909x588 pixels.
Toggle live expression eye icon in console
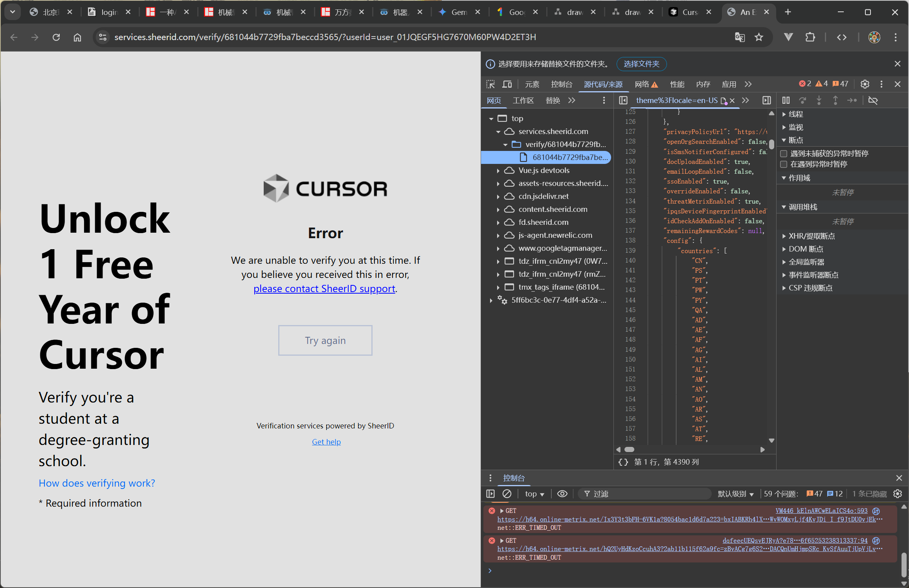click(x=562, y=494)
